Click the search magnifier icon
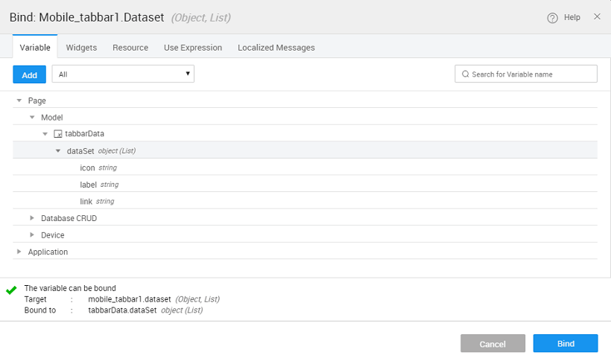Viewport: 611px width, 364px height. pos(466,74)
